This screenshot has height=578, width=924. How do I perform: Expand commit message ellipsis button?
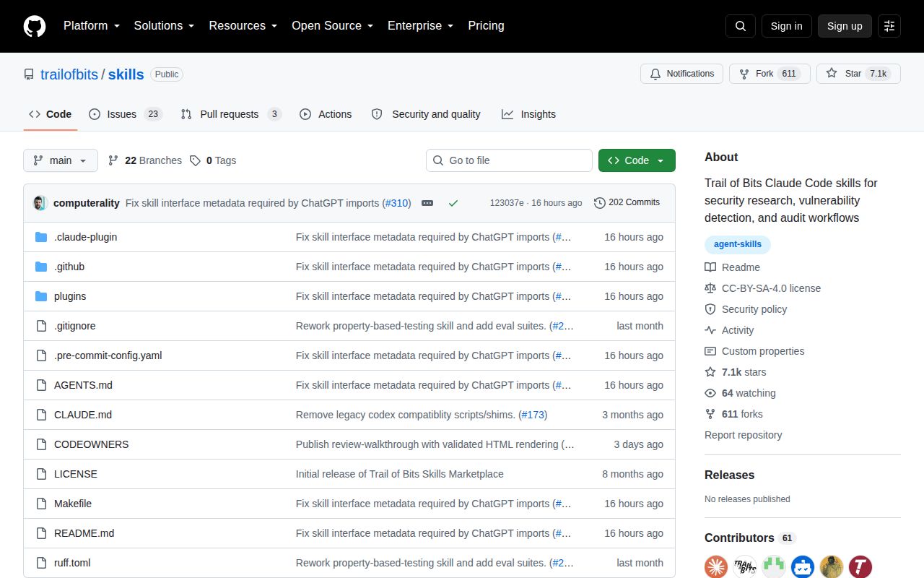(x=427, y=203)
